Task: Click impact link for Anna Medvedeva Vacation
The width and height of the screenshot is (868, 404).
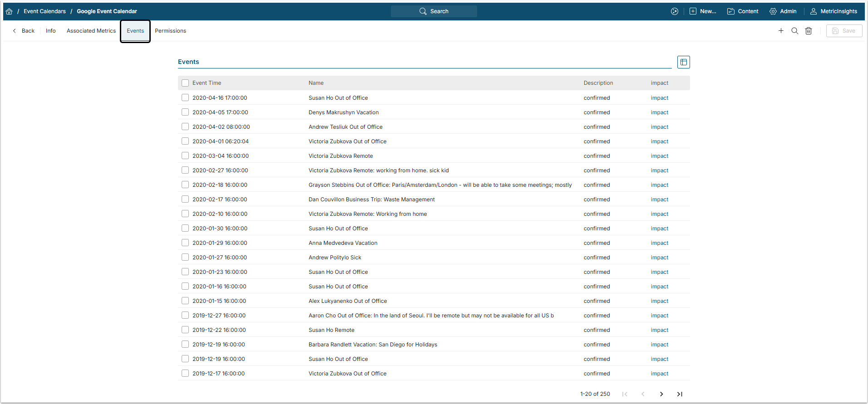Action: [x=659, y=243]
